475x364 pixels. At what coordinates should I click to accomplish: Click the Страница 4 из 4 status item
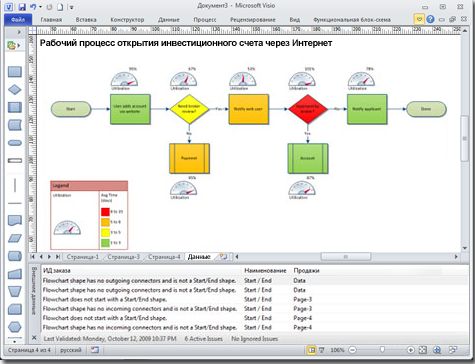29,350
